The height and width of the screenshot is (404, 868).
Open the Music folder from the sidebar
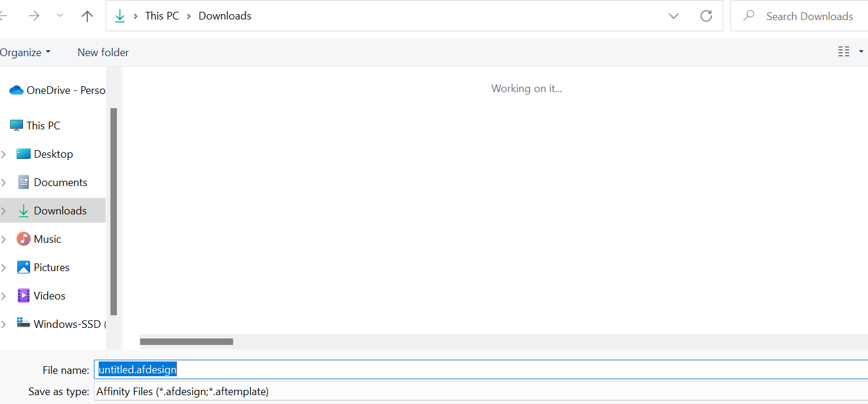47,239
